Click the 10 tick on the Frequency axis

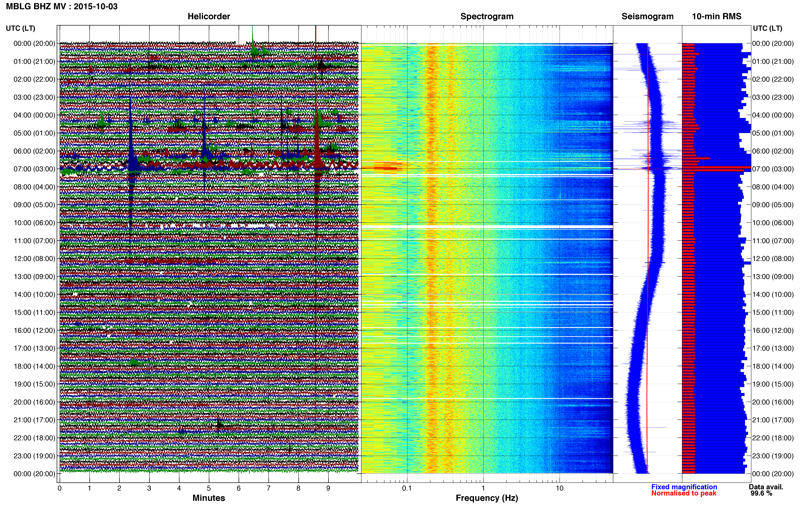pyautogui.click(x=559, y=488)
